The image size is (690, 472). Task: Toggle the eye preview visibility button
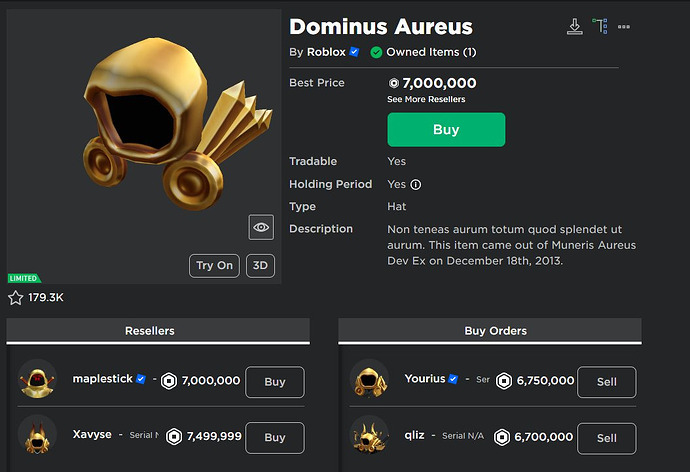tap(261, 227)
